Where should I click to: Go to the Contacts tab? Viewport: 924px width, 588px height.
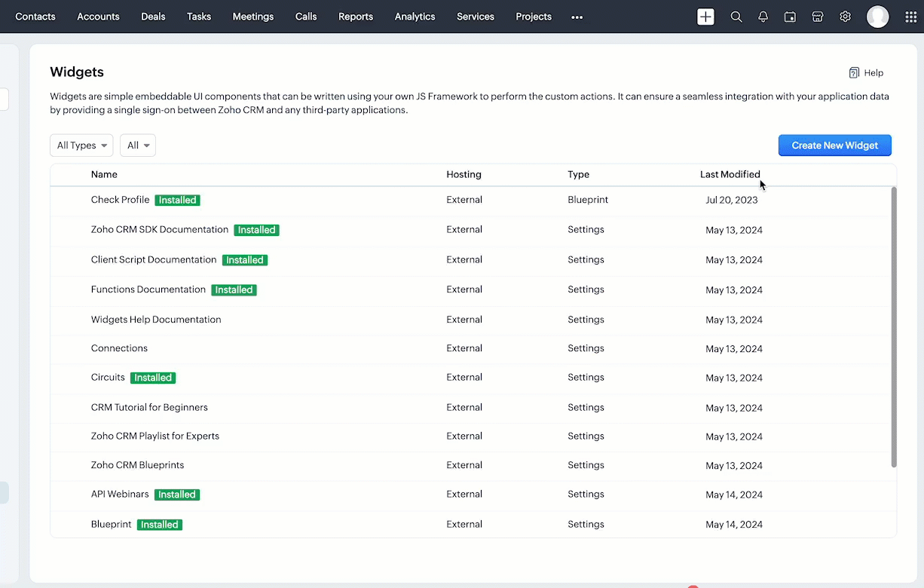pyautogui.click(x=35, y=17)
